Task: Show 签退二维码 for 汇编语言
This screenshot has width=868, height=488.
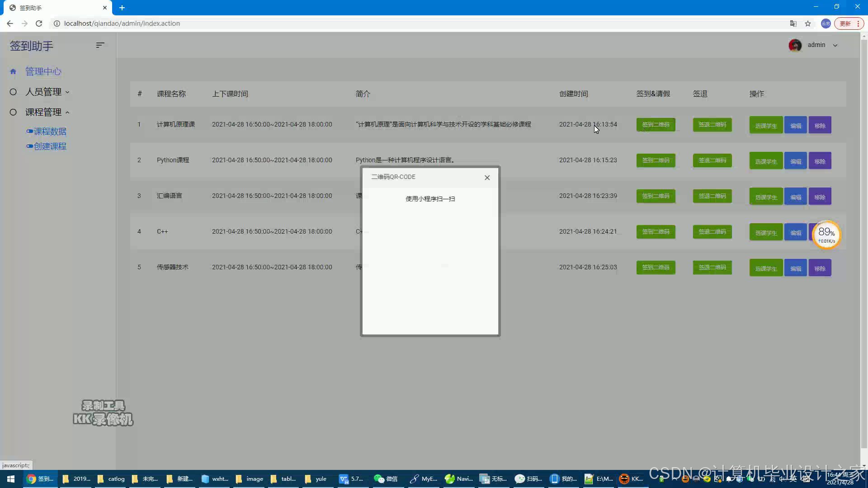Action: tap(712, 196)
